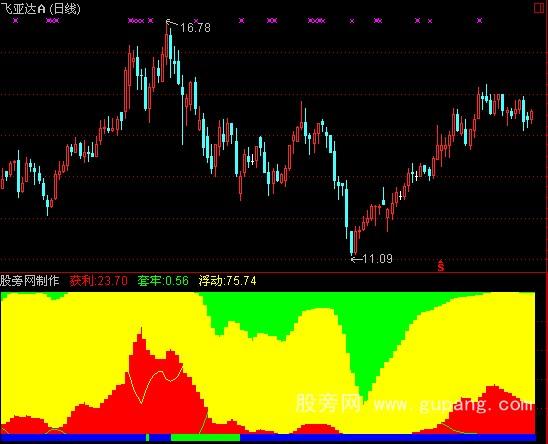Image resolution: width=548 pixels, height=444 pixels.
Task: Click the 11.09 low price label
Action: [x=377, y=259]
